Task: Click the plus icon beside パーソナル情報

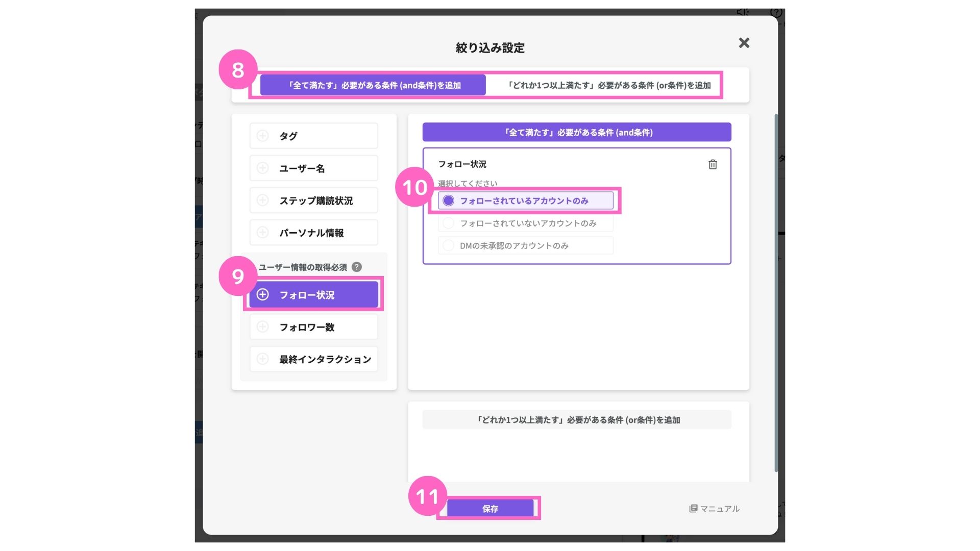Action: [263, 232]
